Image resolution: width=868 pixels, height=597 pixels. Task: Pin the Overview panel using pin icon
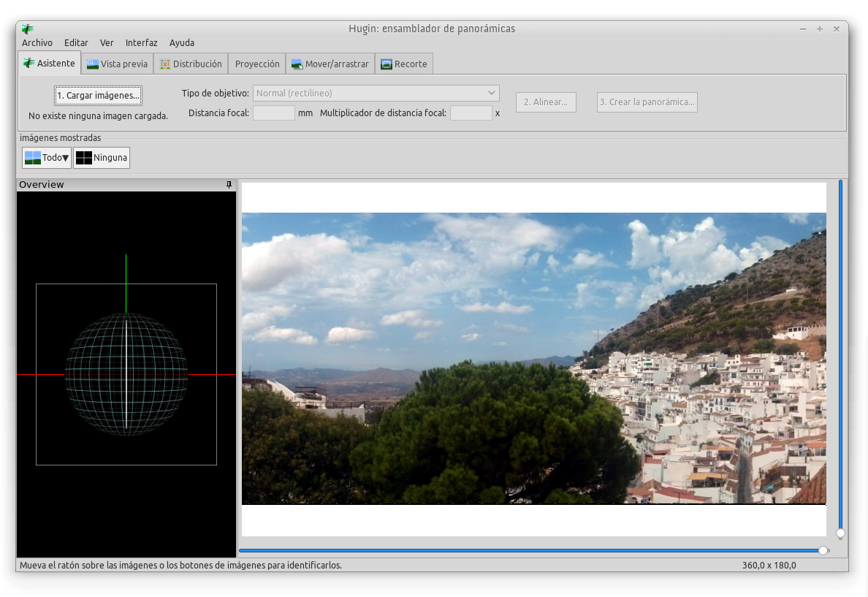pyautogui.click(x=229, y=185)
